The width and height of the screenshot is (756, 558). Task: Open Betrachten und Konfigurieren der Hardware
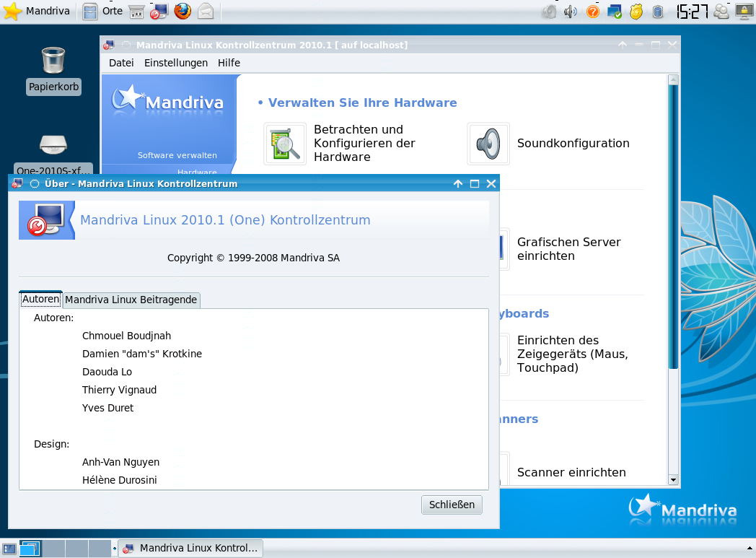[x=285, y=144]
